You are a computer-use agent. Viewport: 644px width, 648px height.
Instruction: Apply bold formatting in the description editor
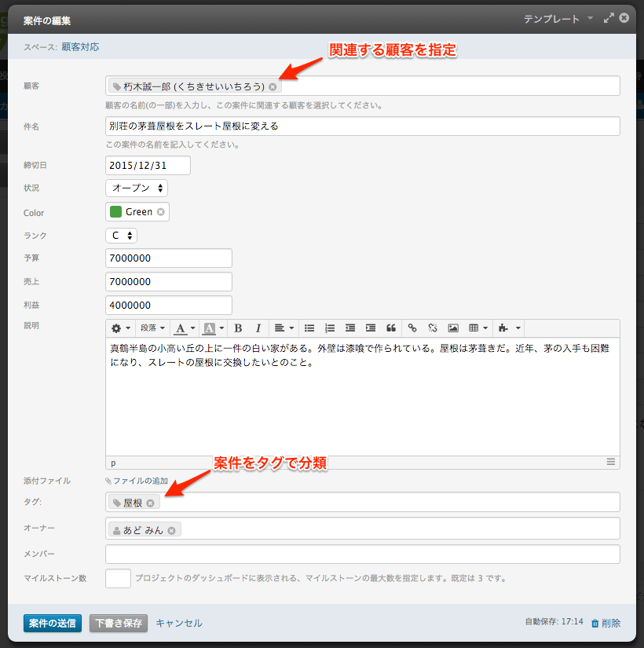pos(237,328)
